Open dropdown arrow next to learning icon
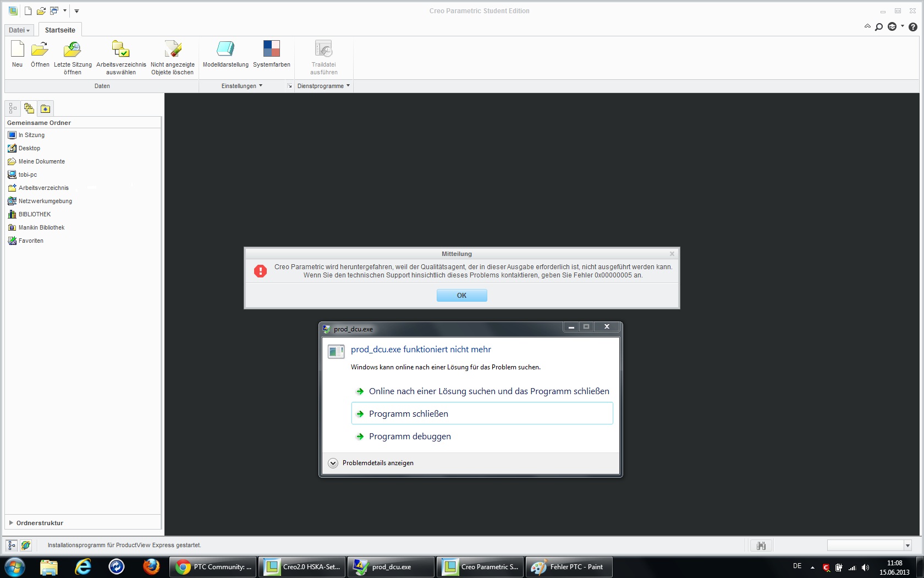 point(903,26)
